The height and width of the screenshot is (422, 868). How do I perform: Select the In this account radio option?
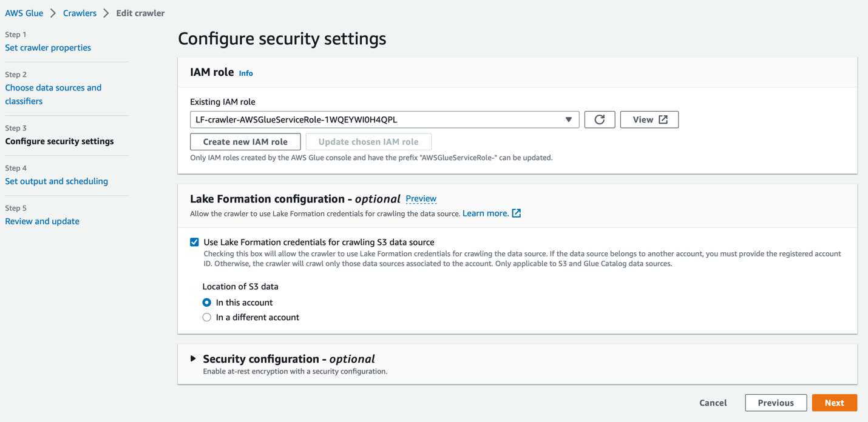[207, 303]
